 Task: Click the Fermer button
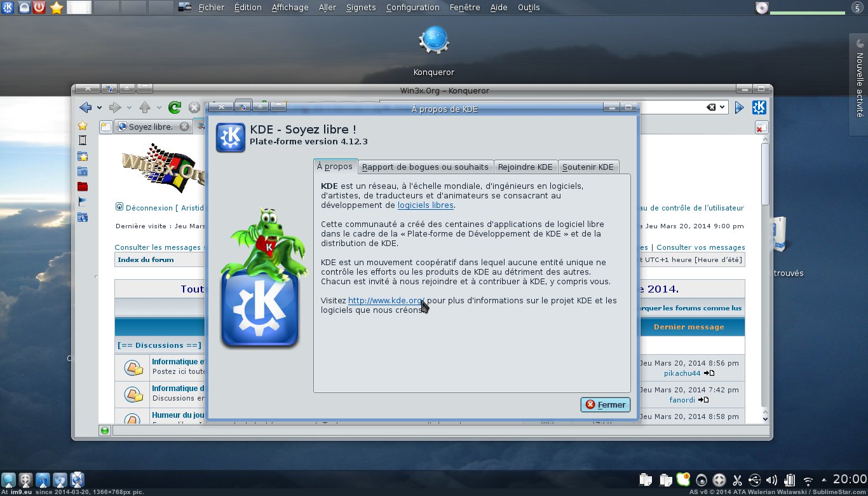[606, 404]
